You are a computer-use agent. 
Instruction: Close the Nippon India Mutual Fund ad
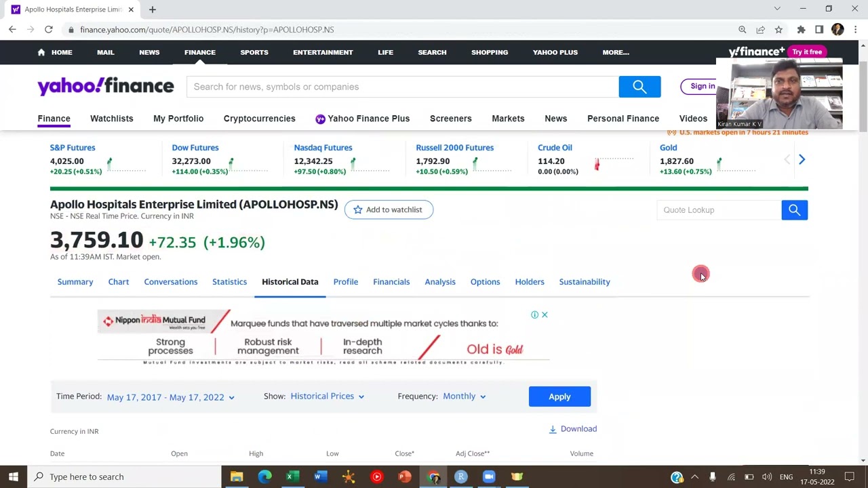coord(545,314)
